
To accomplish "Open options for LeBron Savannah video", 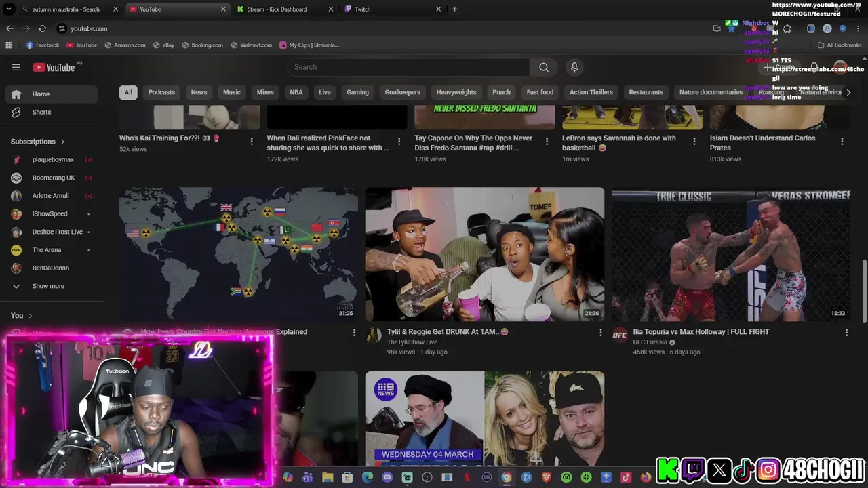I will (694, 142).
